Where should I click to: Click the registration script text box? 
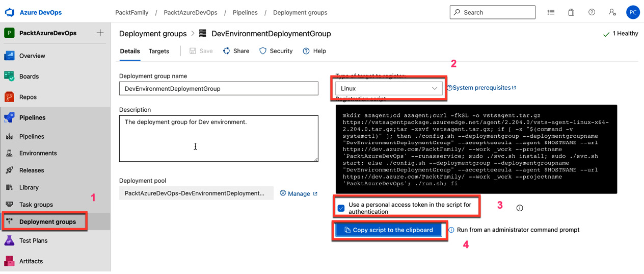tap(476, 149)
